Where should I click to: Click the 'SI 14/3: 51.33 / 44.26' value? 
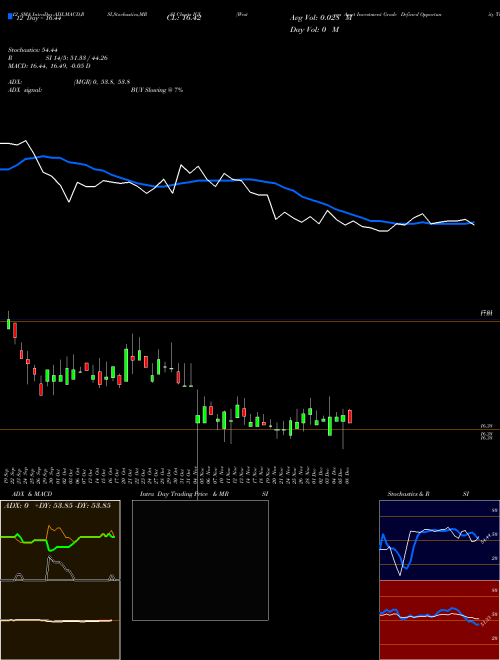pyautogui.click(x=77, y=58)
